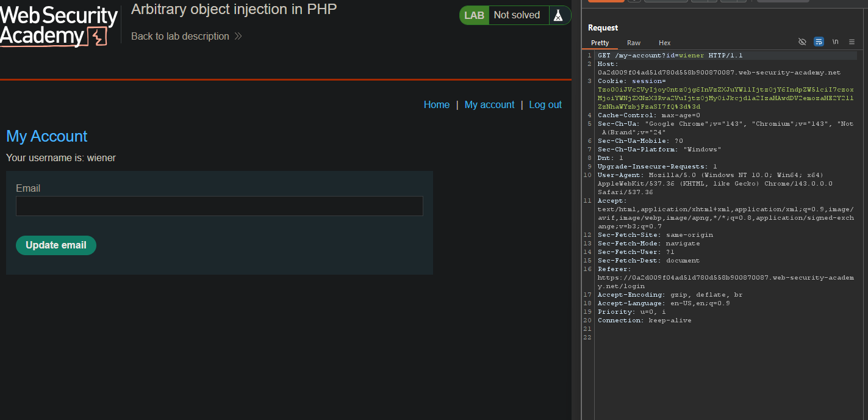Viewport: 868px width, 420px height.
Task: Click the Cookie: session= header name
Action: pos(631,81)
